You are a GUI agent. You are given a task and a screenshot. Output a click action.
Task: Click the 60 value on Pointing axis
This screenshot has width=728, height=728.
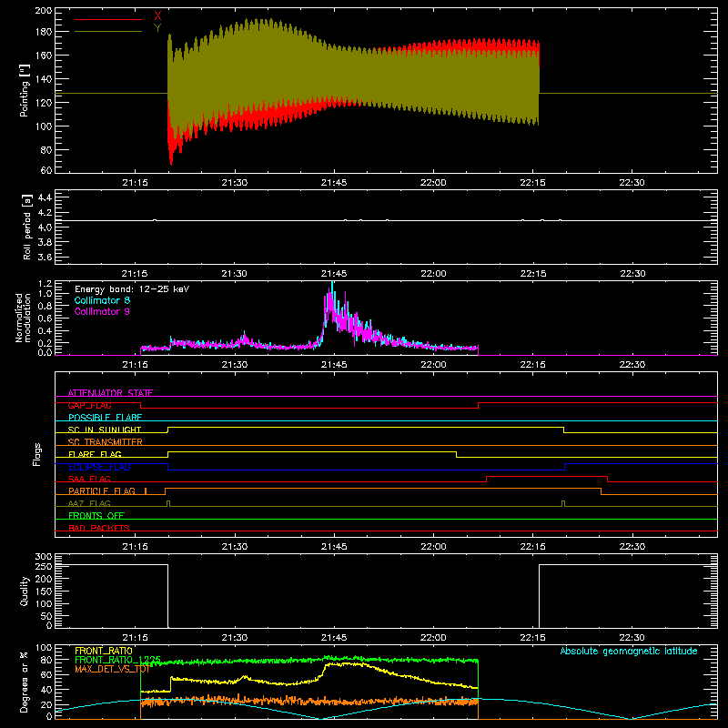46,170
